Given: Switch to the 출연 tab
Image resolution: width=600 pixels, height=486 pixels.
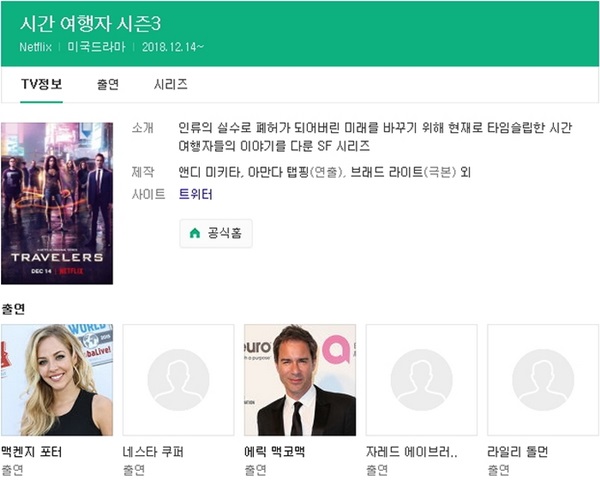Looking at the screenshot, I should (x=108, y=84).
